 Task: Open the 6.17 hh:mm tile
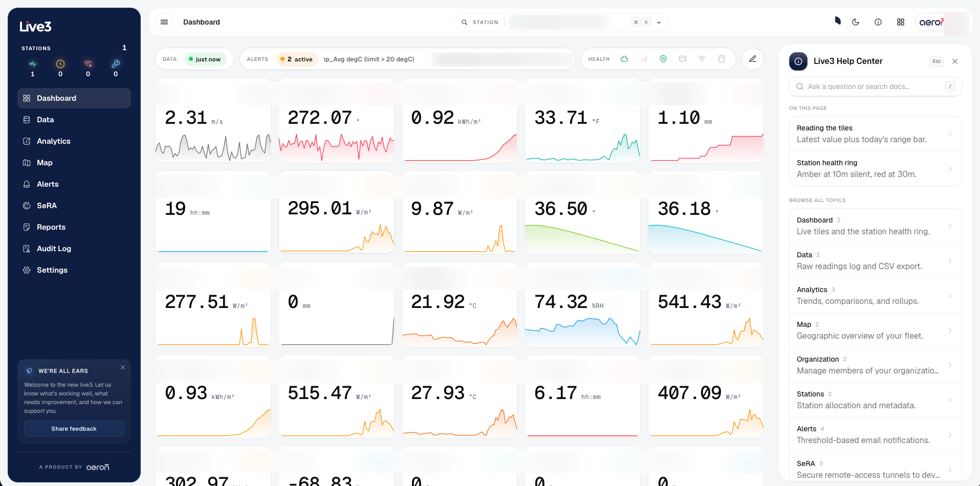583,396
